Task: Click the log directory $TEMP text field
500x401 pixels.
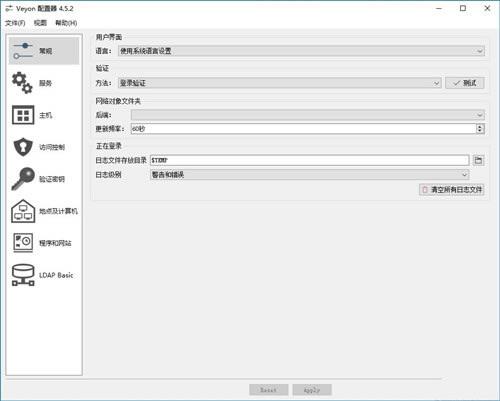Action: 310,160
